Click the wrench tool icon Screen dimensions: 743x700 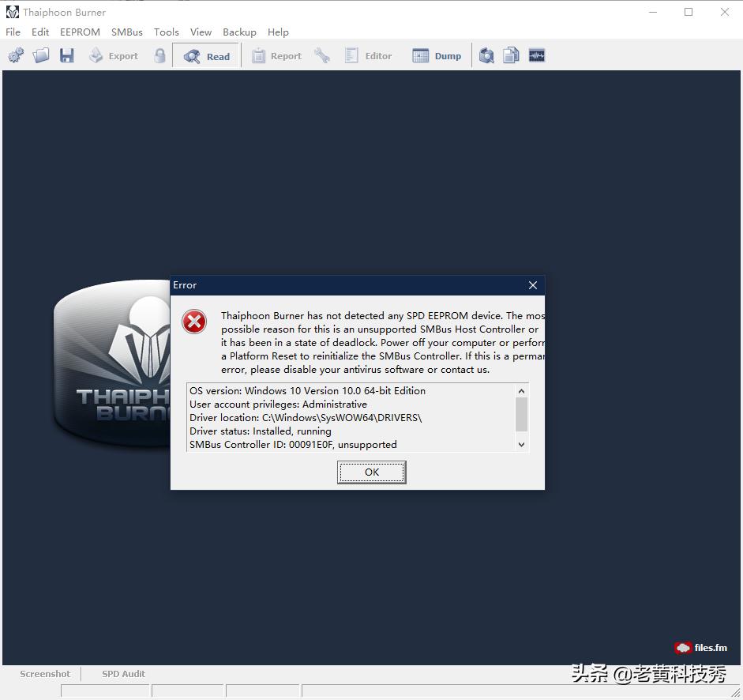[x=322, y=55]
